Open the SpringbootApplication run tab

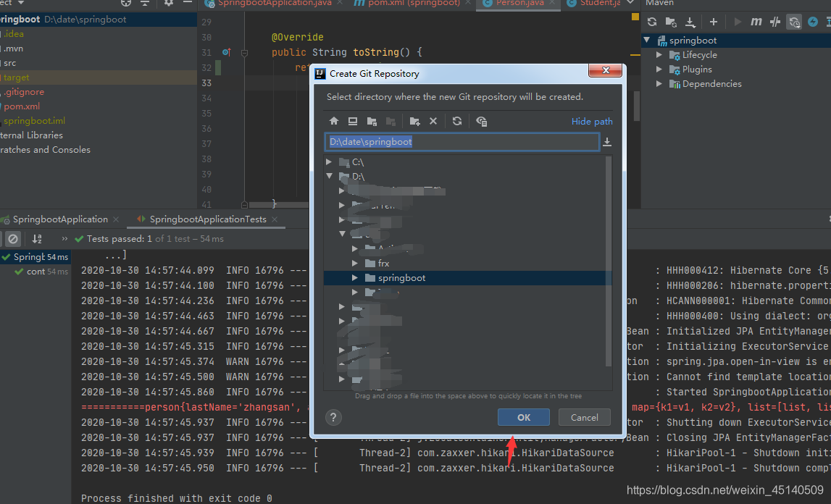coord(60,219)
